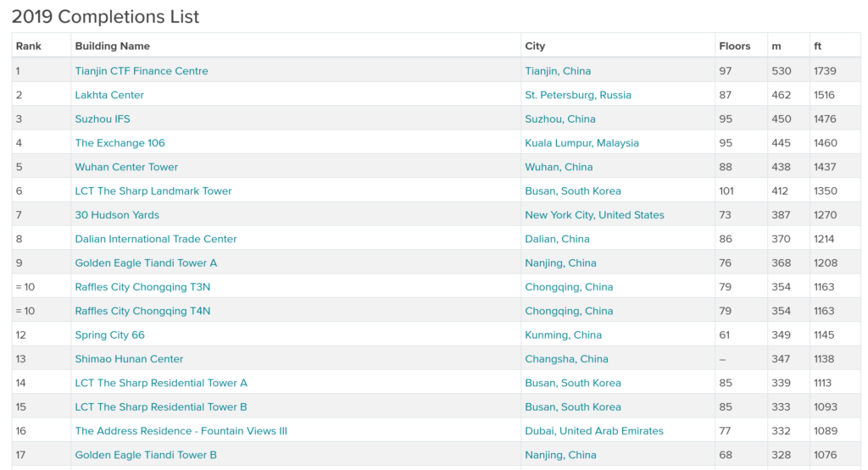Click the Tianjin, China city link
The width and height of the screenshot is (868, 470).
pyautogui.click(x=558, y=71)
